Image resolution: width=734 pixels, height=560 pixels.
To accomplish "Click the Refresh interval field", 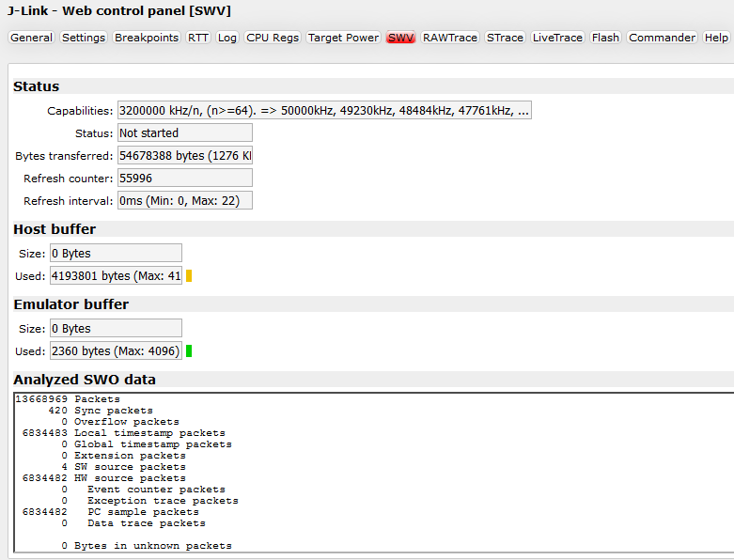I will coord(185,200).
